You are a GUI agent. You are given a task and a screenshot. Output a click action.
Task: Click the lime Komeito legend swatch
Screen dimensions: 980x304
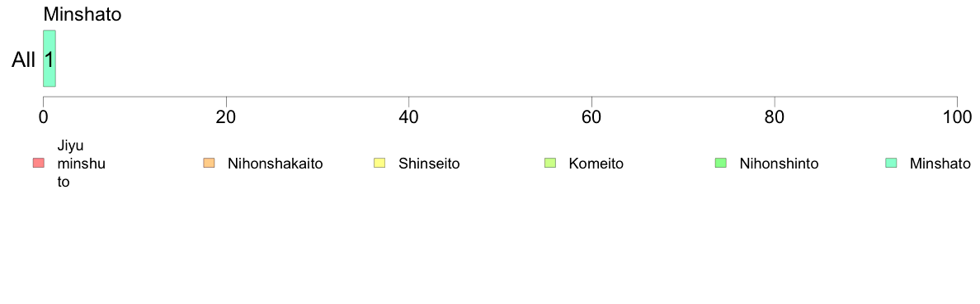coord(550,164)
